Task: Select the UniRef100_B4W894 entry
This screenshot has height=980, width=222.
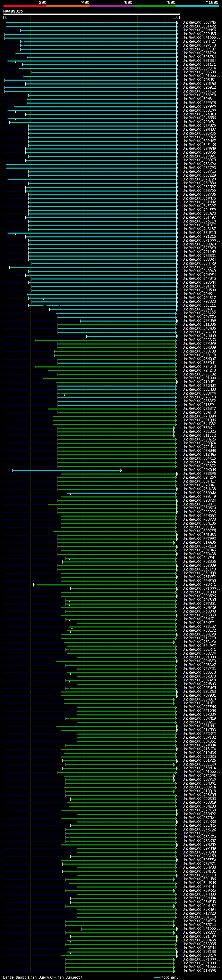Action: point(199,745)
